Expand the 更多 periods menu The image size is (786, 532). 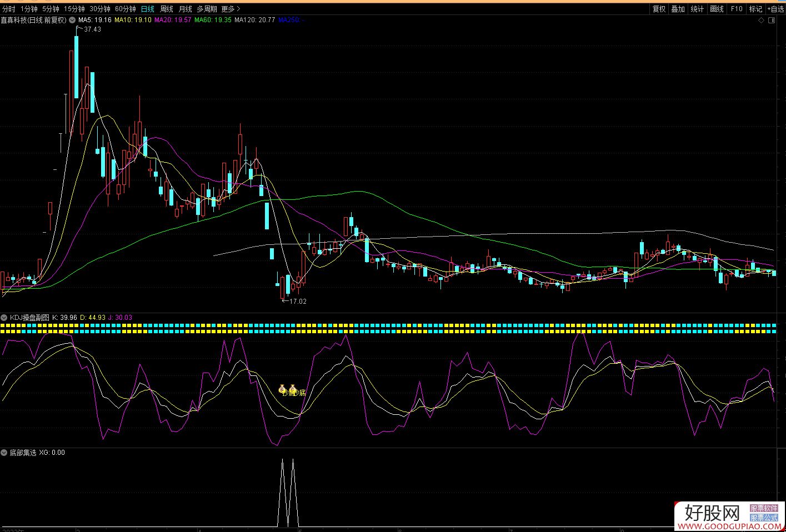click(231, 9)
